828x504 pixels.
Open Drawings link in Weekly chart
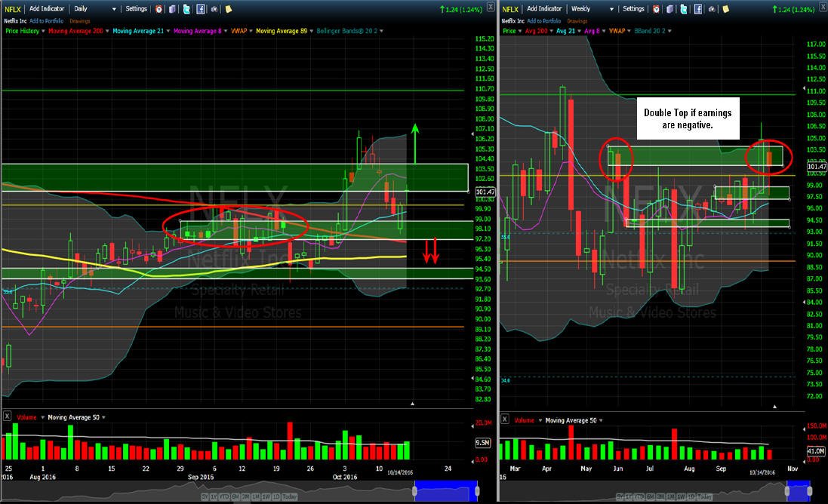577,21
